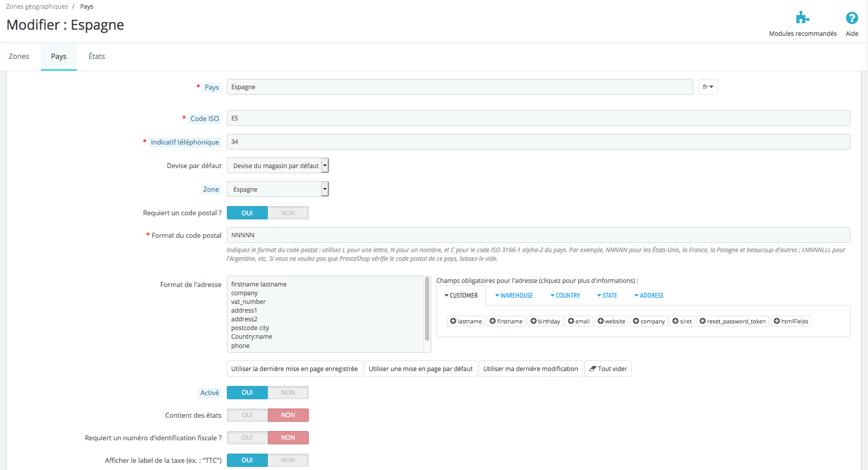Add the birthday field with its plus icon
The width and height of the screenshot is (868, 470).
[534, 321]
